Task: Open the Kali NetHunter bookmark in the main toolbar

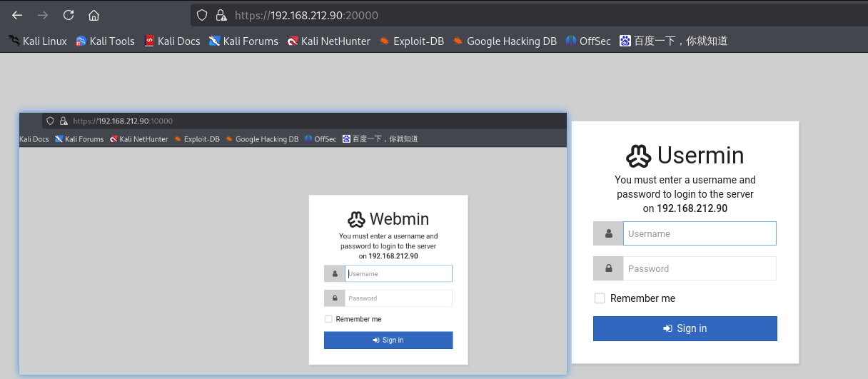Action: point(328,41)
